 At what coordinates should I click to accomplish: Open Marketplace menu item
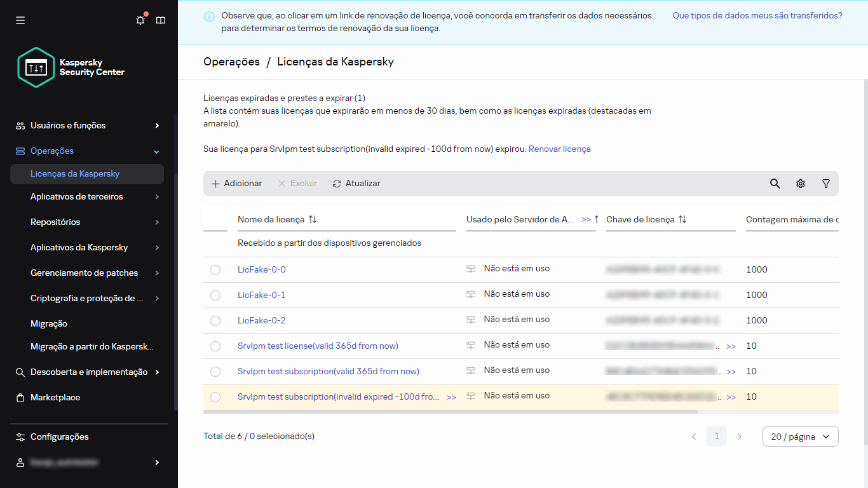click(55, 398)
